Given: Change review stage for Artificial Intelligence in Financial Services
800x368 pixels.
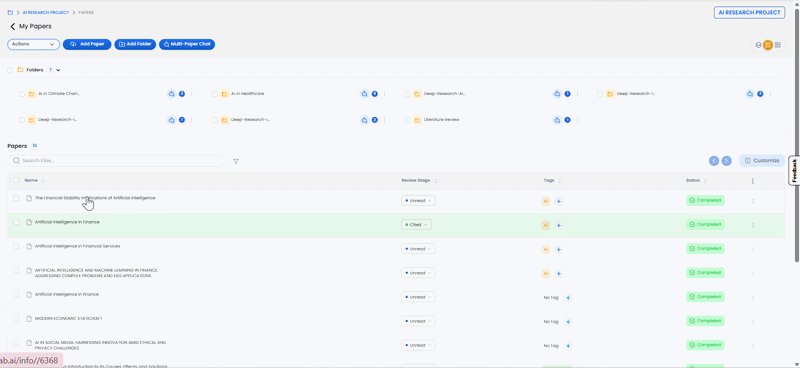Looking at the screenshot, I should (x=418, y=249).
